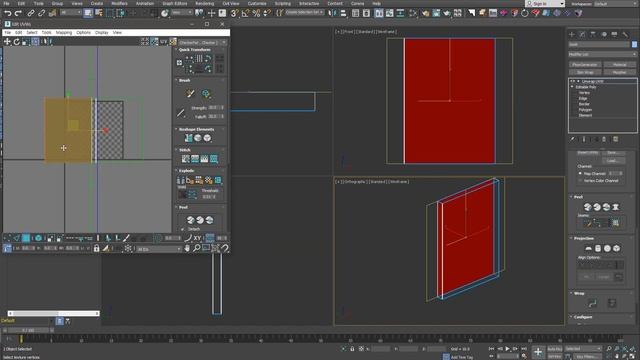Open the Display menu in Edit UVWs
The image size is (640, 360).
(102, 33)
